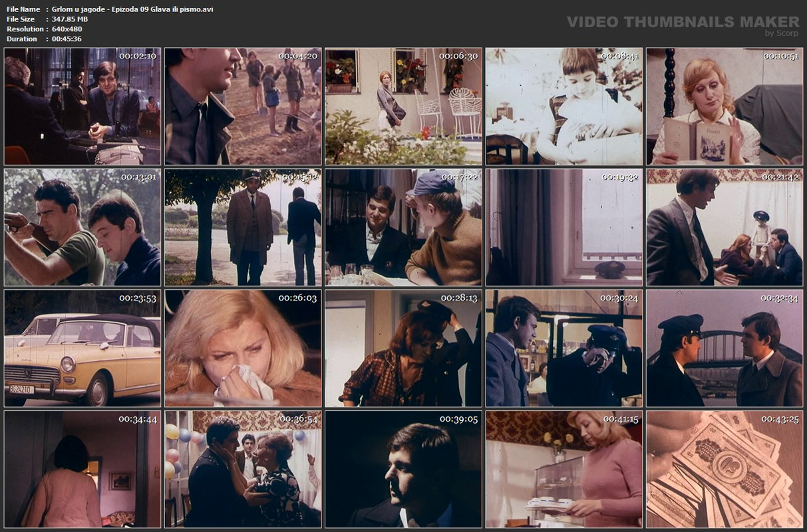The image size is (807, 532).
Task: Click the 'Duration' label
Action: [x=22, y=39]
